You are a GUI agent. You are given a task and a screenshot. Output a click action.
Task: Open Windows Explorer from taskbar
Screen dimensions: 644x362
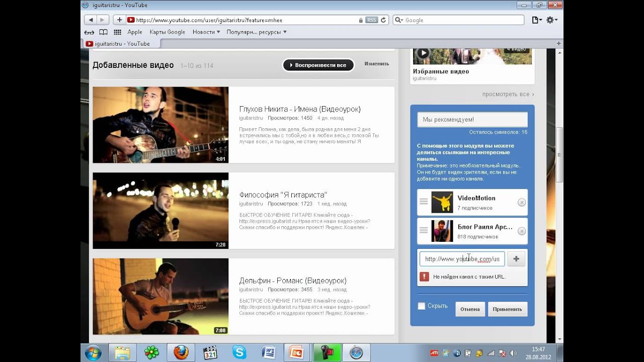(122, 353)
